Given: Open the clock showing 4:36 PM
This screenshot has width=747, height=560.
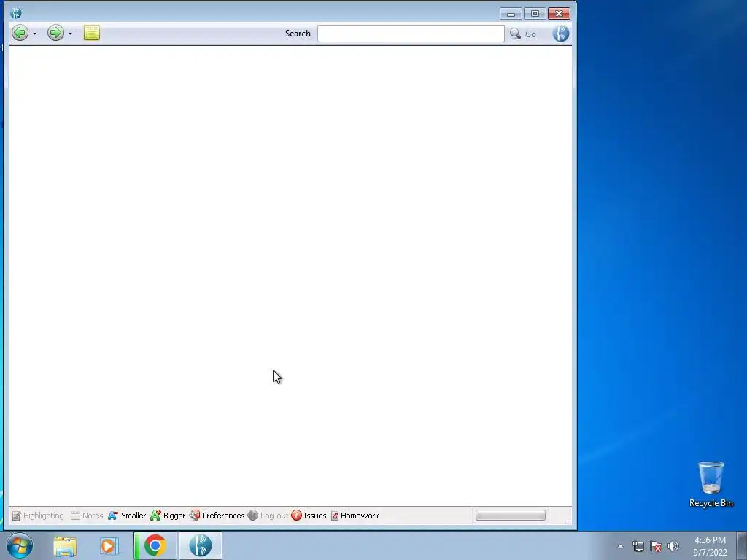Looking at the screenshot, I should [710, 546].
